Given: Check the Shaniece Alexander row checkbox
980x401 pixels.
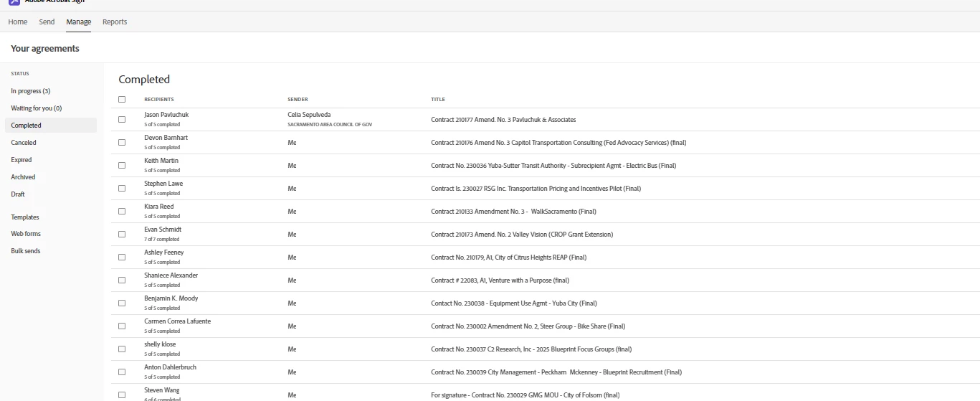Looking at the screenshot, I should (122, 280).
